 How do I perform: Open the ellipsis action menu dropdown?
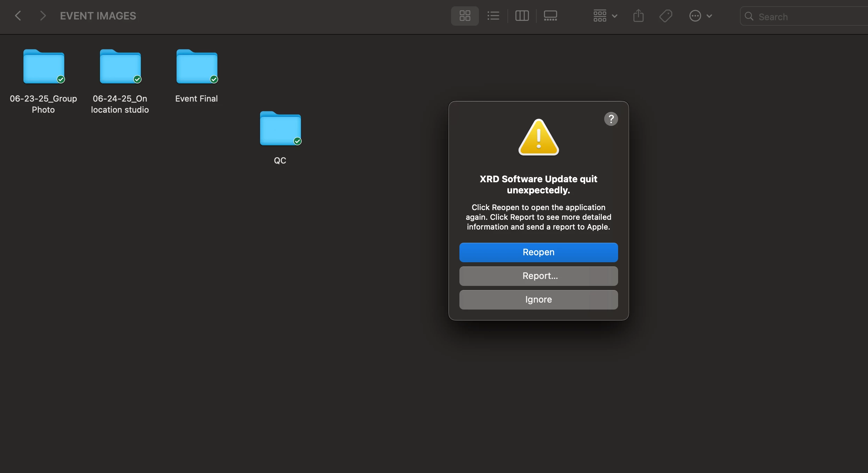pos(700,16)
